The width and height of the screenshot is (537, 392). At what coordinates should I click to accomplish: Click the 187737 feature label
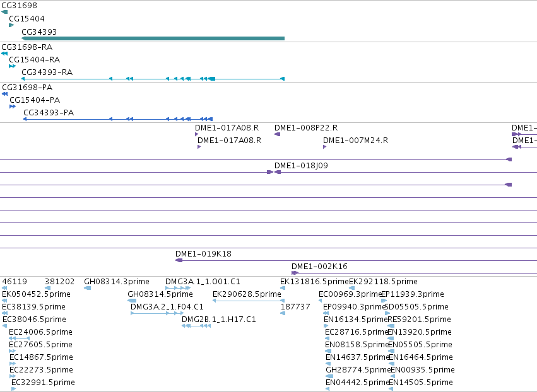click(295, 307)
